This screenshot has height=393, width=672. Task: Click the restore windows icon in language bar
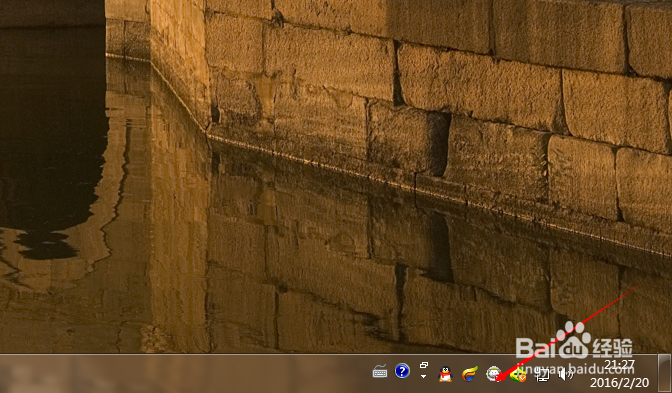pos(424,365)
